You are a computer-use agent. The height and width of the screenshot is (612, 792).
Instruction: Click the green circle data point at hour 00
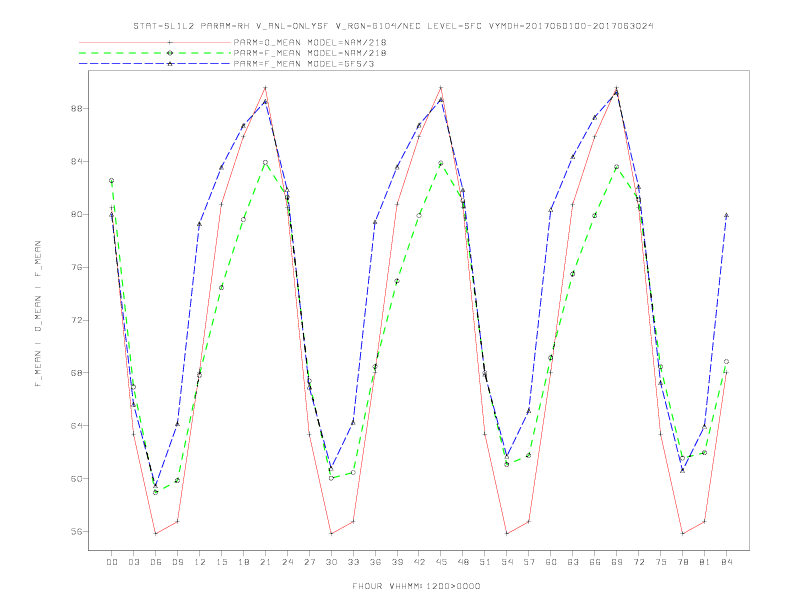pos(112,180)
